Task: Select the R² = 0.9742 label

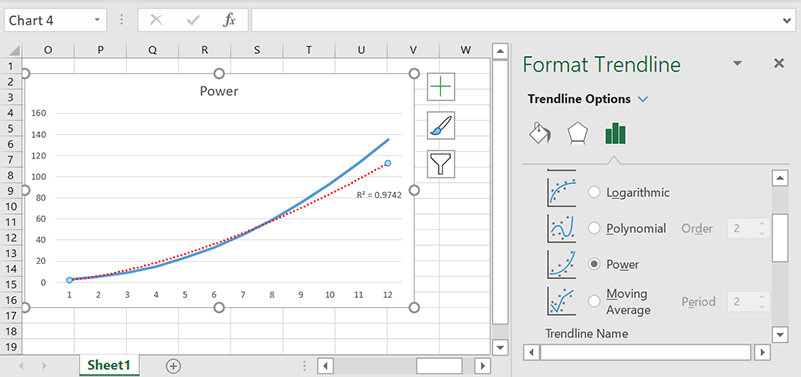Action: [x=379, y=195]
